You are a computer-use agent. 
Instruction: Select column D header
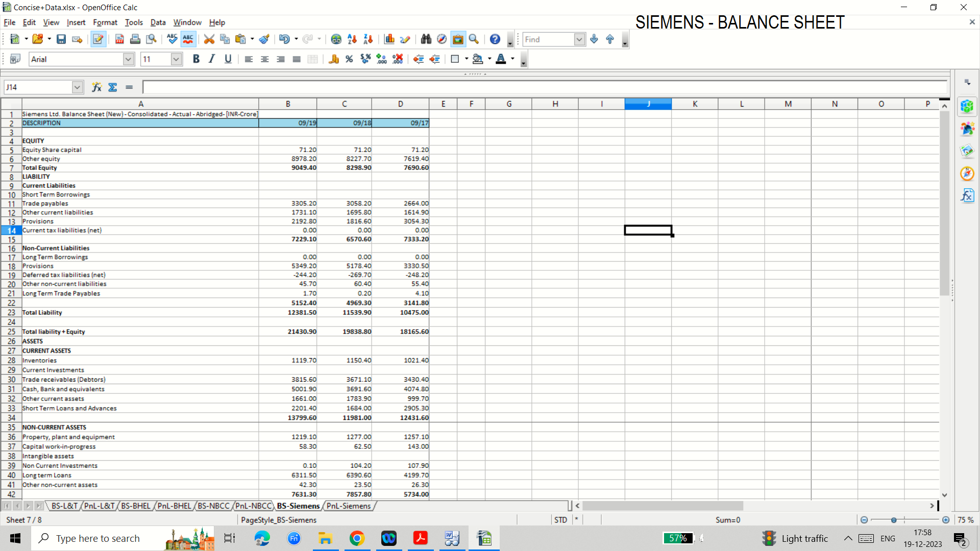tap(400, 104)
